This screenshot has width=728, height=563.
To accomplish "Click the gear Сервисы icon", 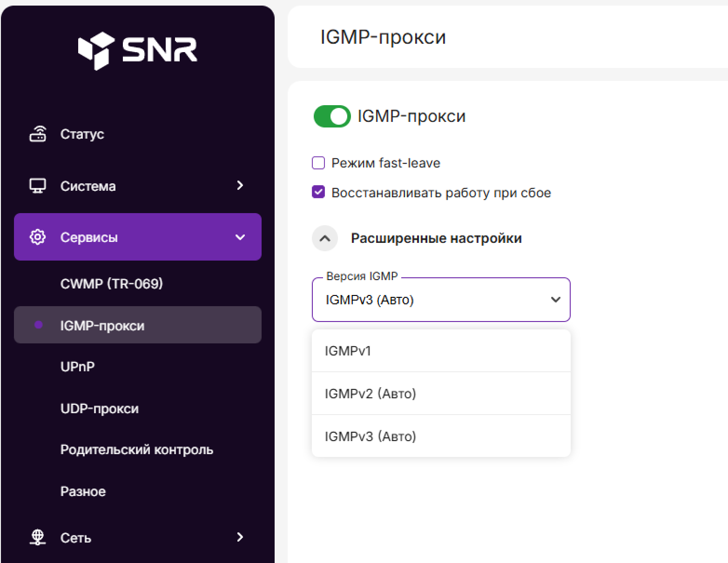I will coord(38,237).
